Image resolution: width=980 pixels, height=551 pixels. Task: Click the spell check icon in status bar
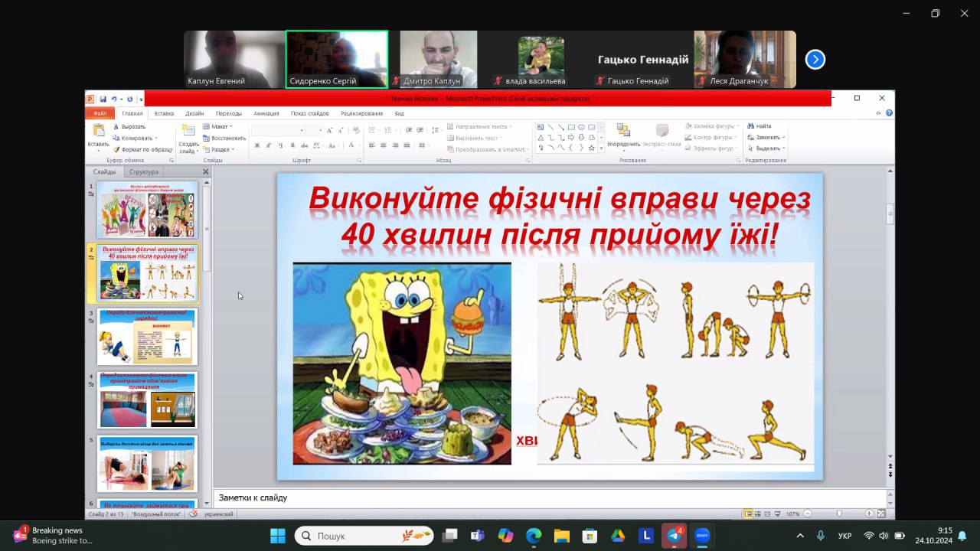(194, 514)
